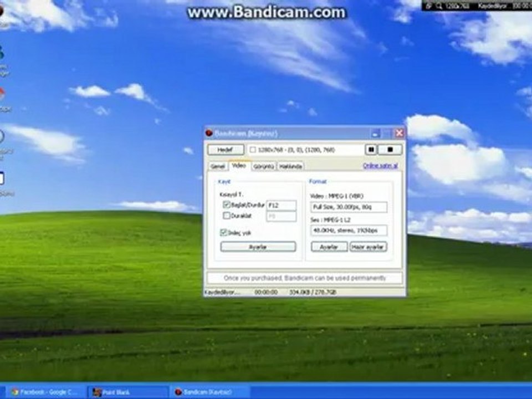Click the Hedef button in Bandicam

(x=226, y=150)
